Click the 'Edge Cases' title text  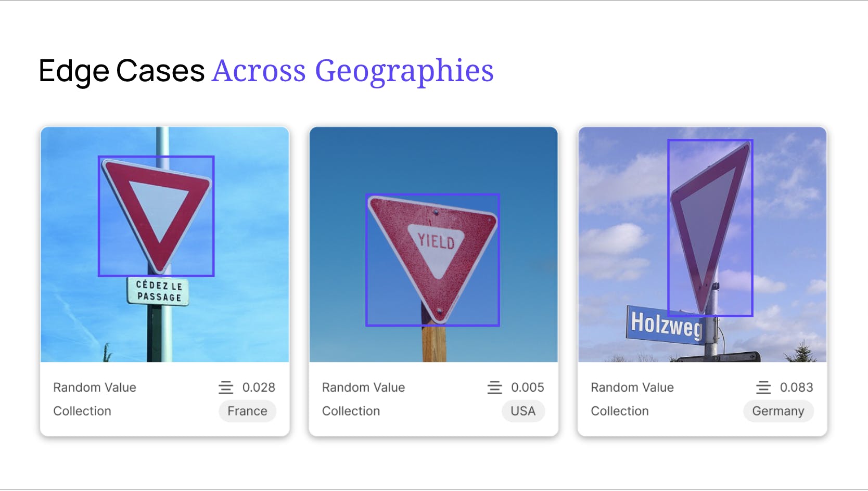[x=122, y=71]
